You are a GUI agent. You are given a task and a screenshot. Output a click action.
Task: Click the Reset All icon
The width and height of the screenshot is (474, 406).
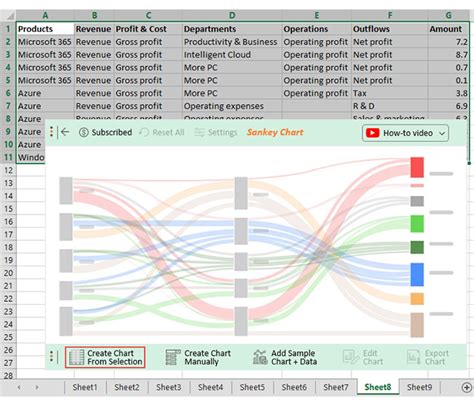144,132
